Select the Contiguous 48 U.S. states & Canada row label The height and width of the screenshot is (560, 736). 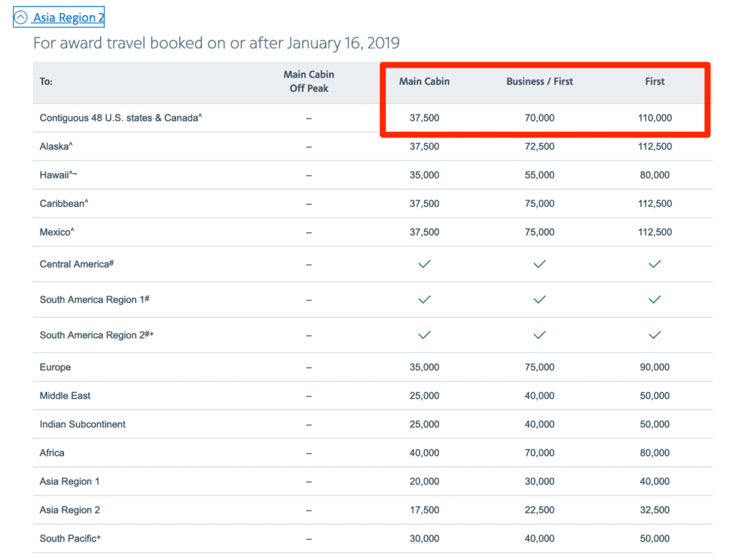121,118
